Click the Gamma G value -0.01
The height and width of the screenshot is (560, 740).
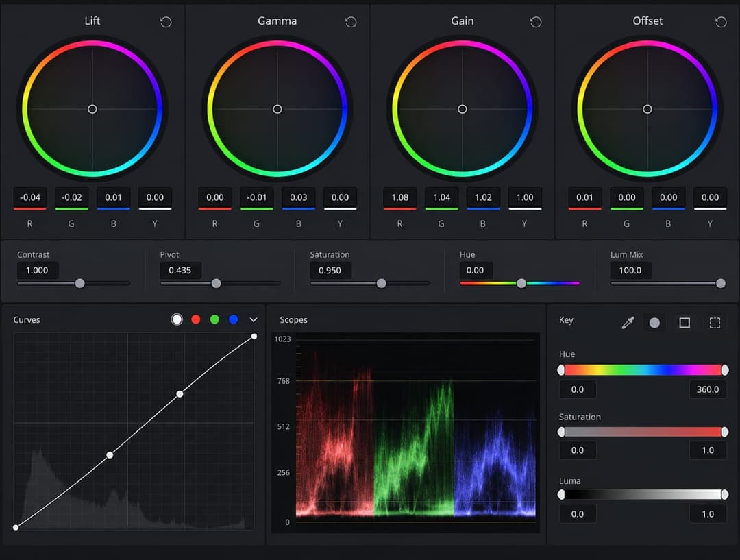coord(257,197)
